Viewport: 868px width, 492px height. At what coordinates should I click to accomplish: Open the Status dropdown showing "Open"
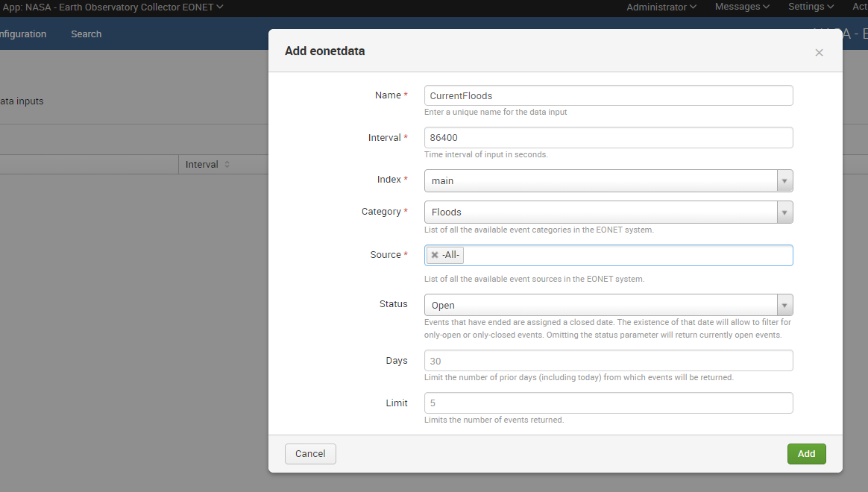point(597,304)
